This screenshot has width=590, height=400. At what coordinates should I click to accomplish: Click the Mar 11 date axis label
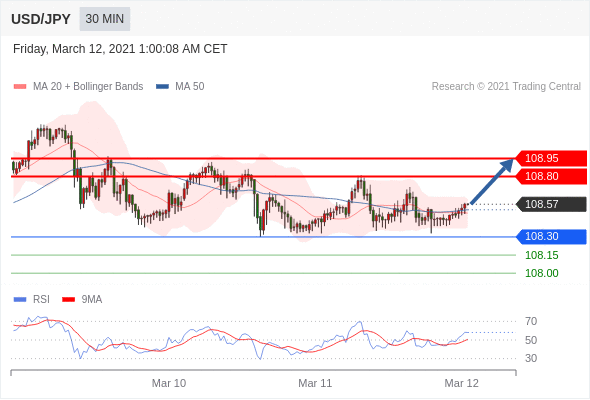click(x=315, y=383)
